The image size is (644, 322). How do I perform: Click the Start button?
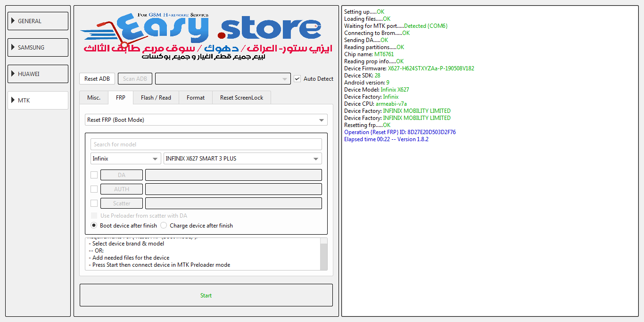pos(206,295)
